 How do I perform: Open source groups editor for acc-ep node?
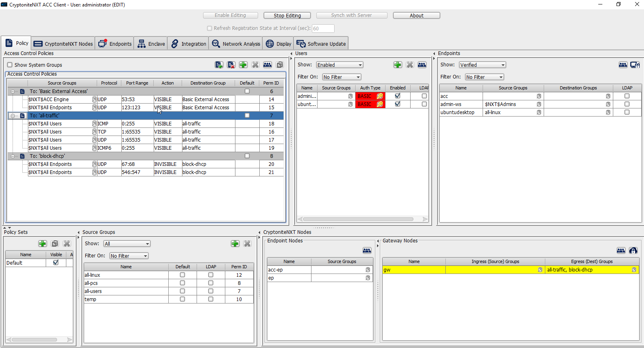(368, 270)
